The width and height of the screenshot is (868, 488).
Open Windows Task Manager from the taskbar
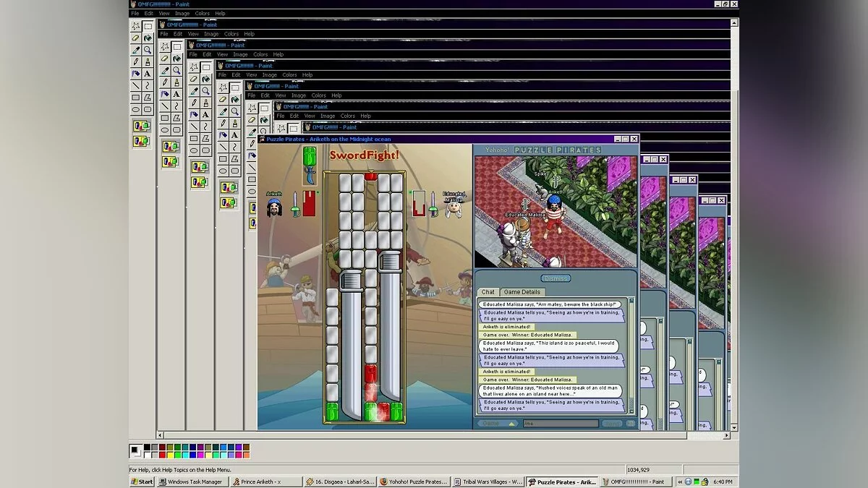point(192,481)
